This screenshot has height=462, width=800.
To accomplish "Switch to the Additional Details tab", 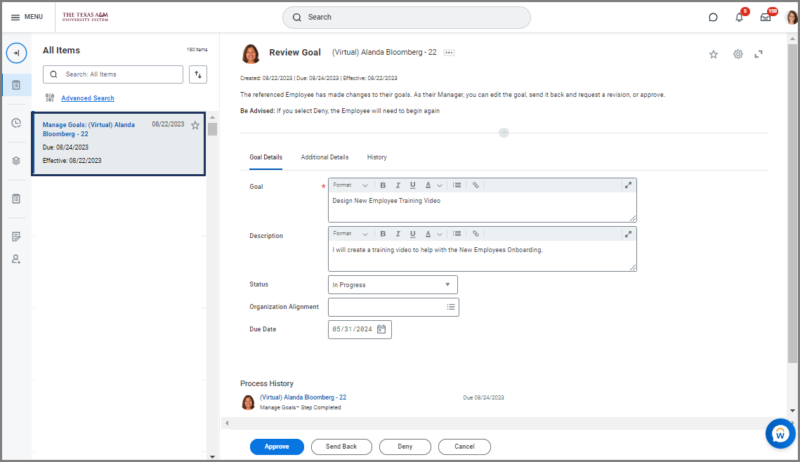I will (x=324, y=157).
